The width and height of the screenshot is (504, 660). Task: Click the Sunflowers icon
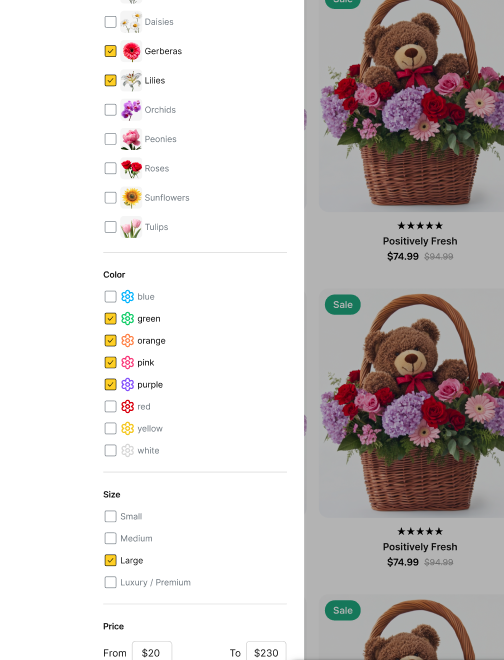tap(131, 198)
